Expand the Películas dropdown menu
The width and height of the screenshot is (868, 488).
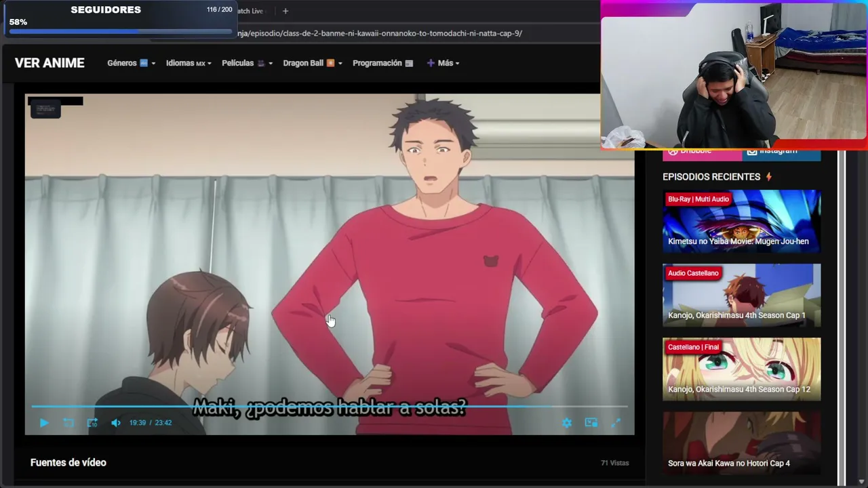click(247, 63)
